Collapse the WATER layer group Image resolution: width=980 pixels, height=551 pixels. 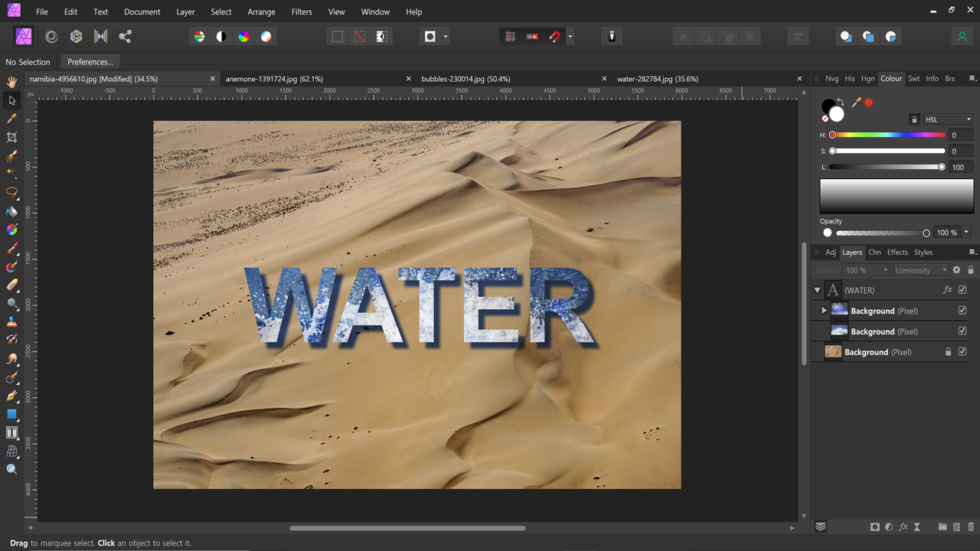[817, 290]
